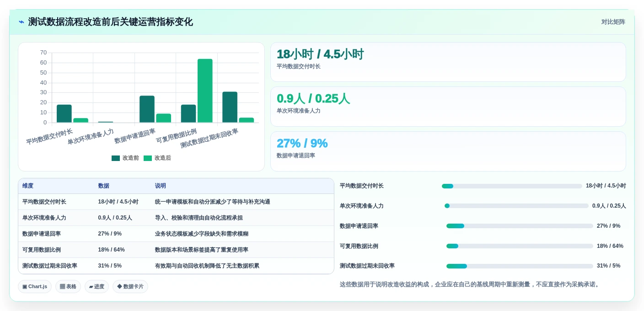This screenshot has height=311, width=644.
Task: Click table row label 数据申请退回率
Action: point(42,234)
